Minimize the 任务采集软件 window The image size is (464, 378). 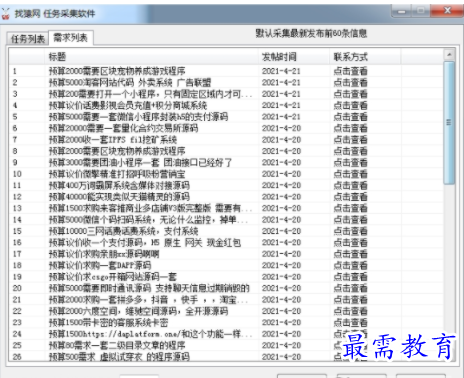coord(402,12)
